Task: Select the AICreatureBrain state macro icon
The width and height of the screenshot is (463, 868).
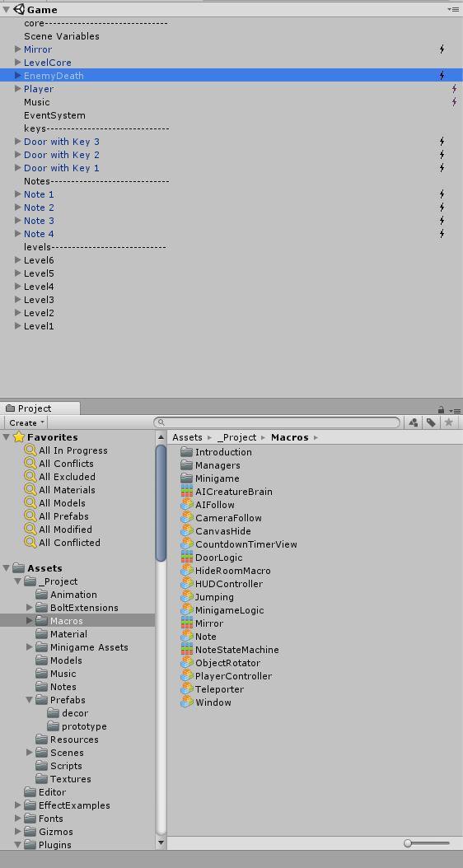Action: 187,492
